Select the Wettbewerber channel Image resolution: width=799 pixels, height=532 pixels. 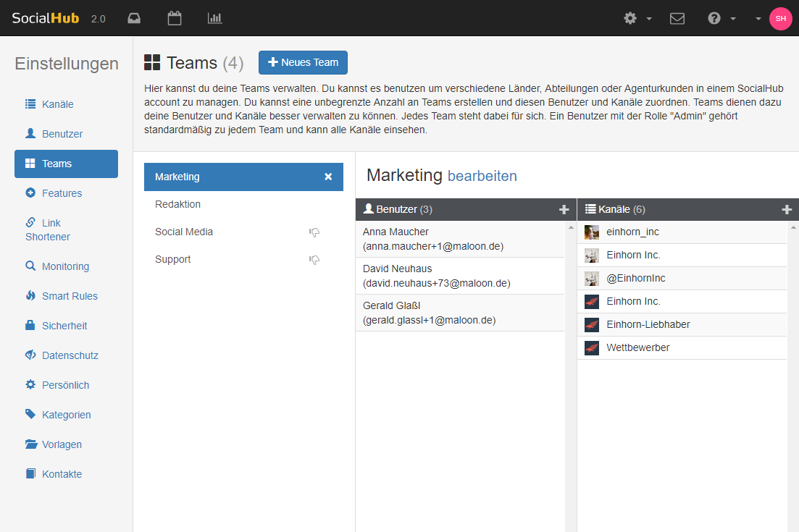point(682,347)
